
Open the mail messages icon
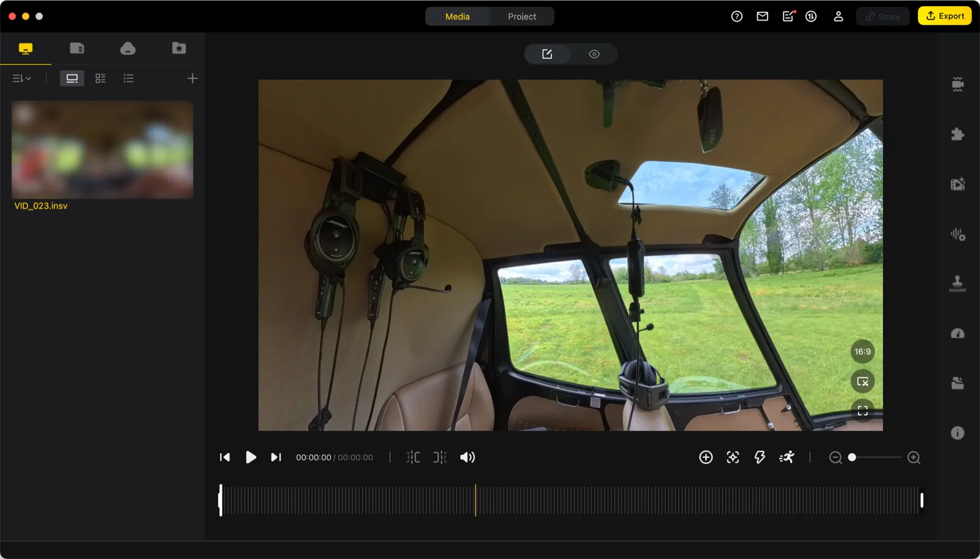click(763, 17)
